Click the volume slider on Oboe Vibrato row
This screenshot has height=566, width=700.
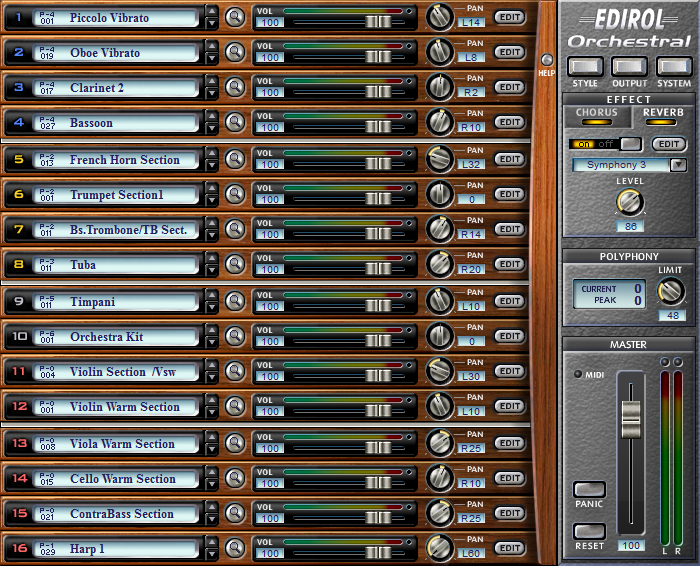coord(378,56)
